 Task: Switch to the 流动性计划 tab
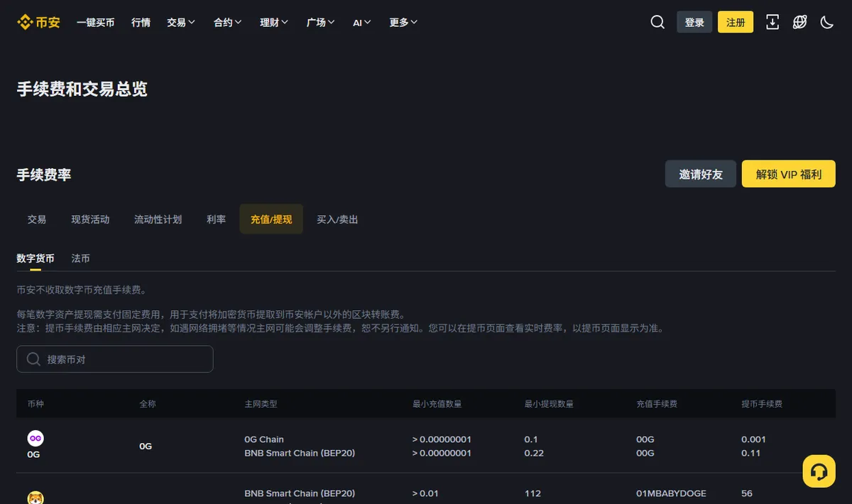[158, 219]
